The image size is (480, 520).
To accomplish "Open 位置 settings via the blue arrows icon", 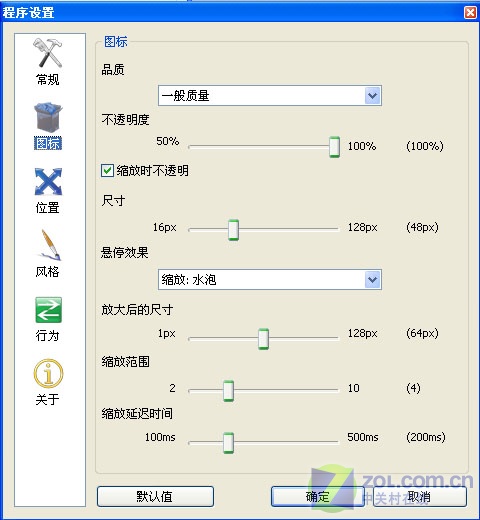I will coord(48,181).
